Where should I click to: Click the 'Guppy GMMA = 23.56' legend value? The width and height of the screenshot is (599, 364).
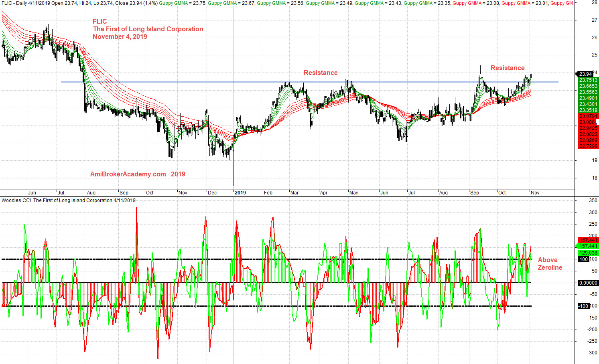tap(281, 3)
